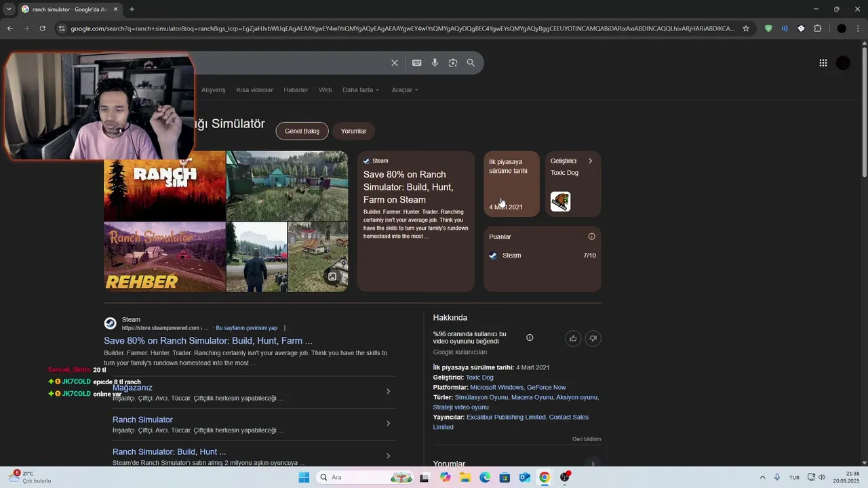Open the Toxic Dog link in Hakkında
The height and width of the screenshot is (488, 868).
pos(479,378)
